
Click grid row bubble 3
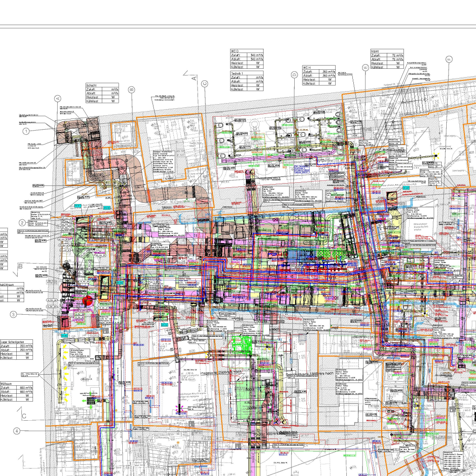[x=14, y=315]
